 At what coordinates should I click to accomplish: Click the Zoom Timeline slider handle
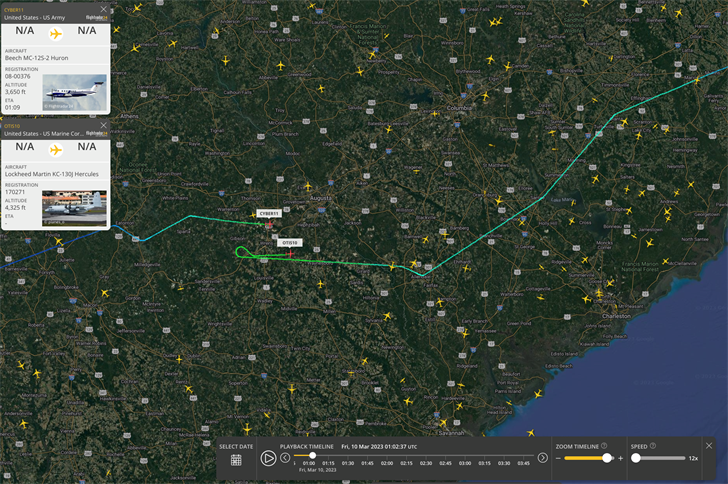607,458
